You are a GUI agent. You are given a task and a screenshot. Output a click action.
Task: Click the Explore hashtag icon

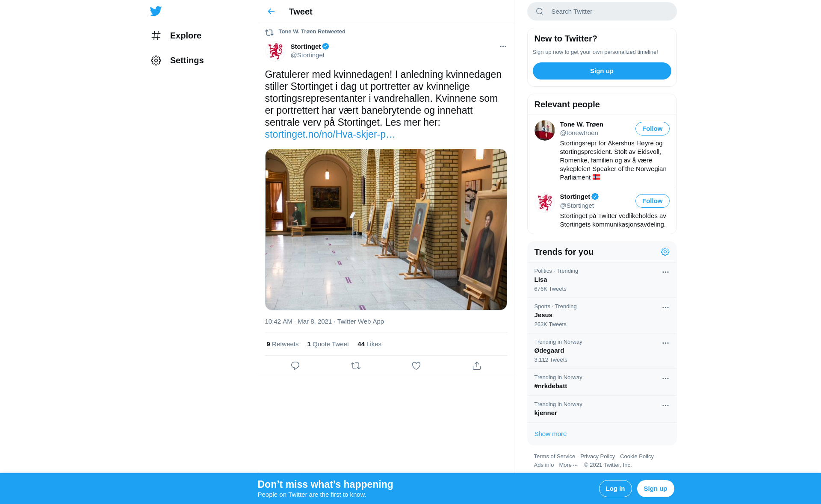(156, 35)
